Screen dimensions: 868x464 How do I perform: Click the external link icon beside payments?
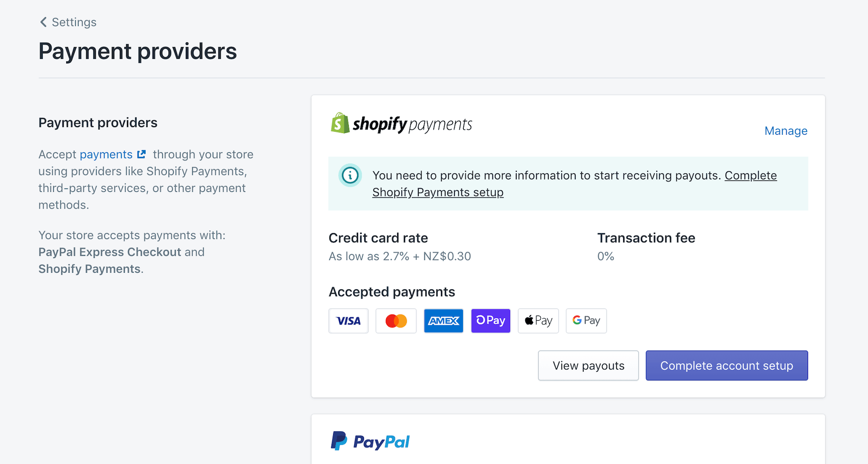point(141,154)
